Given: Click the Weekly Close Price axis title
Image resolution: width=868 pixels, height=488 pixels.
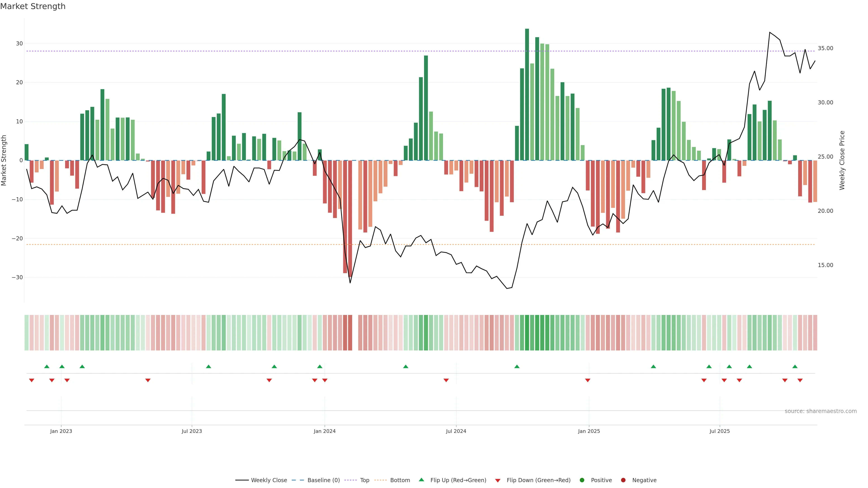Looking at the screenshot, I should [x=842, y=160].
